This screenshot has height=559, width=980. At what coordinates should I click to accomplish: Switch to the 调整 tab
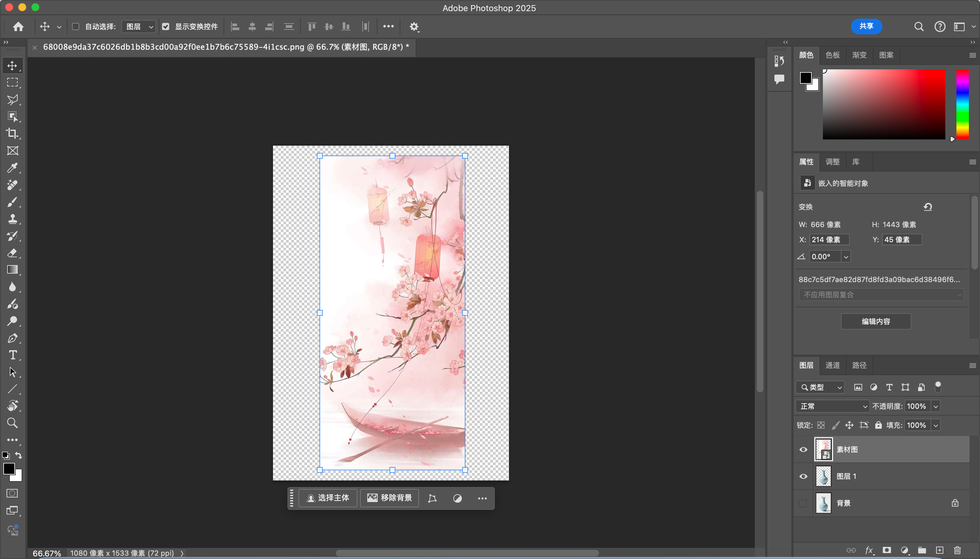pos(832,162)
